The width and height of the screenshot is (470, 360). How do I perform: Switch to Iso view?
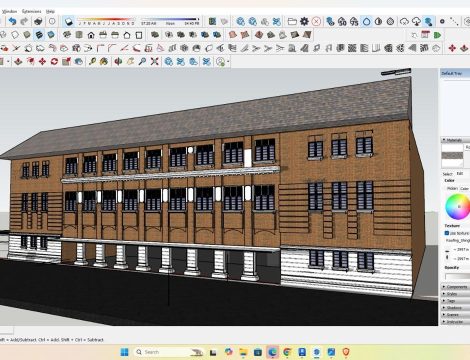click(67, 35)
